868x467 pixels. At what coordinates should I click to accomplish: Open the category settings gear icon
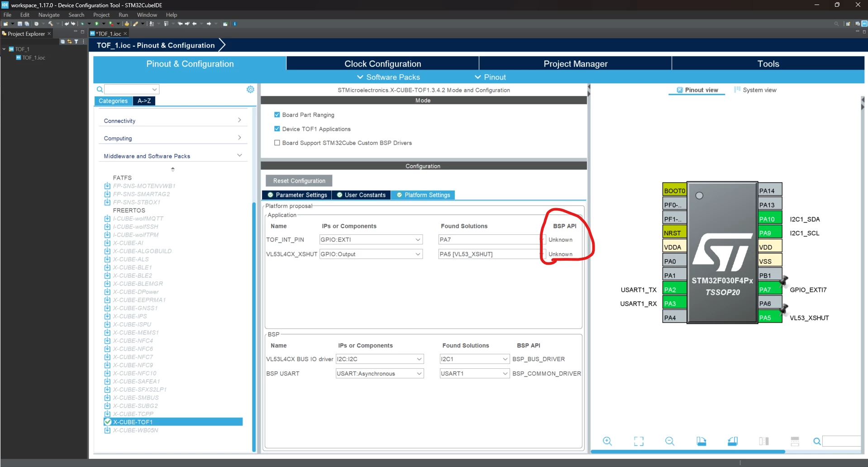tap(250, 90)
